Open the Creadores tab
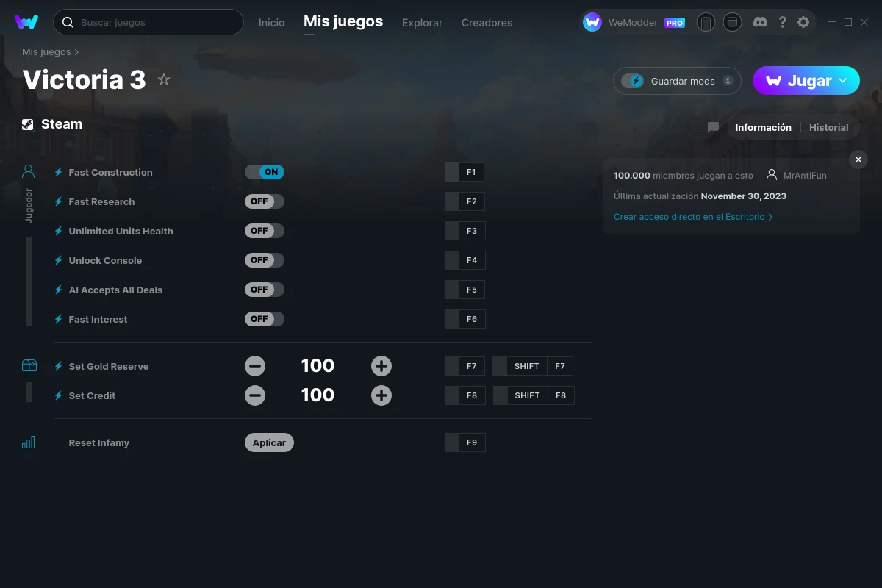Image resolution: width=882 pixels, height=588 pixels. coord(487,23)
